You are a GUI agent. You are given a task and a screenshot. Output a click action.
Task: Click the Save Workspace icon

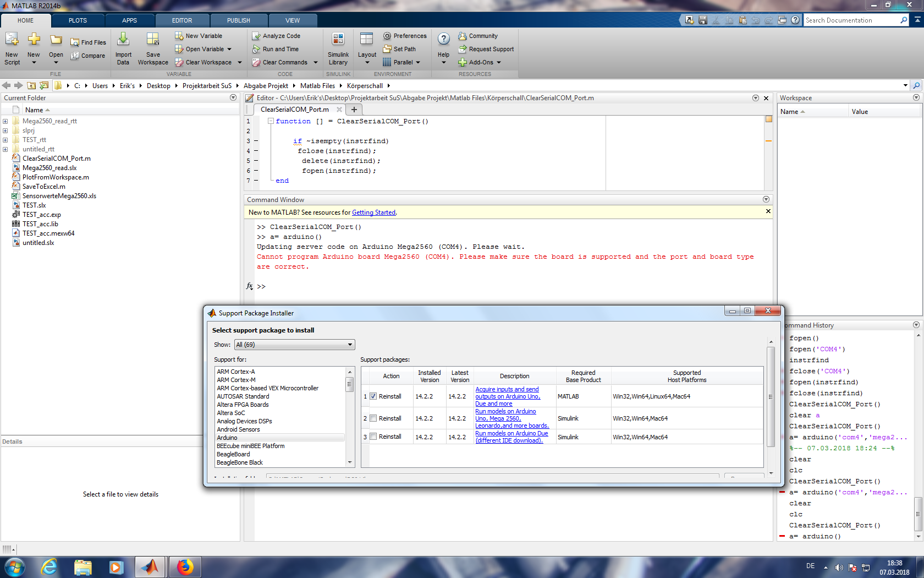153,40
